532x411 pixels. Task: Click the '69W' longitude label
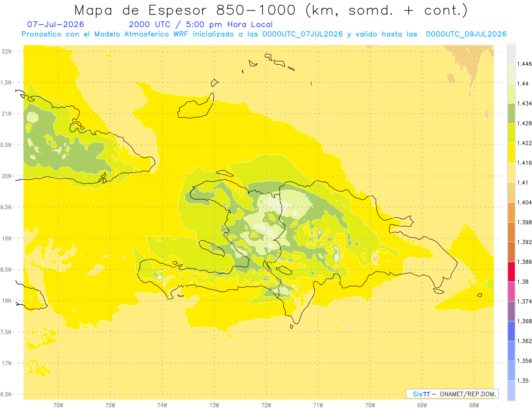[422, 405]
